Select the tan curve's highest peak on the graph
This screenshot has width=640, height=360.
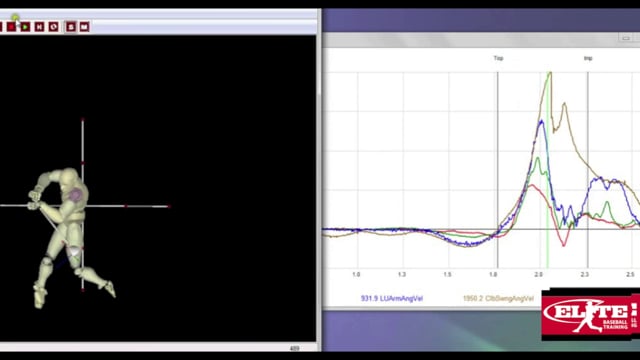[550, 73]
